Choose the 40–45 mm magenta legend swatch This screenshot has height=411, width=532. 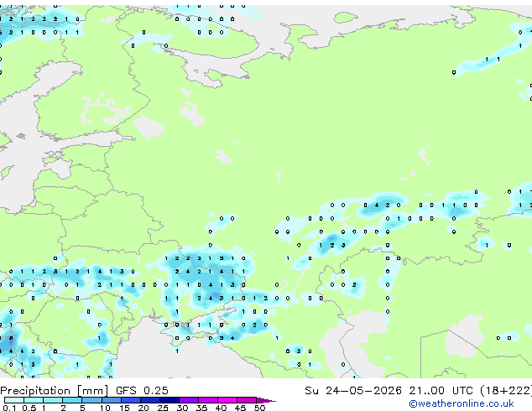tap(227, 400)
